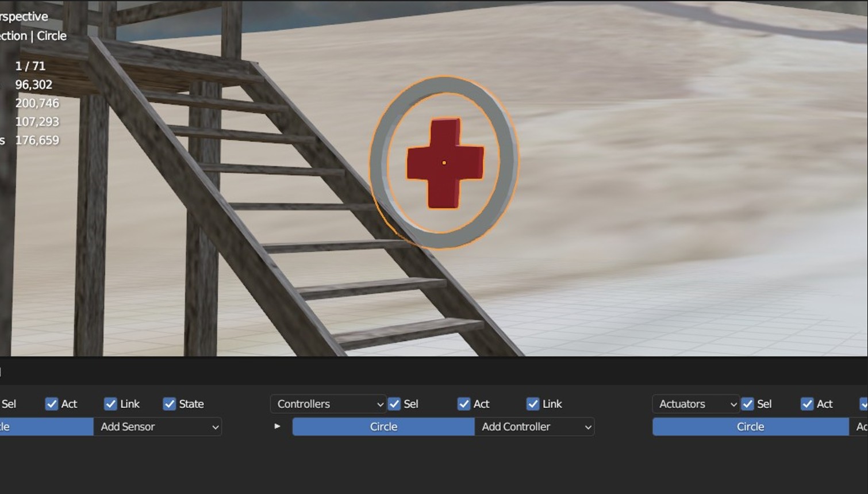Open the Add Sensor dropdown
Viewport: 868px width, 494px height.
coord(158,427)
